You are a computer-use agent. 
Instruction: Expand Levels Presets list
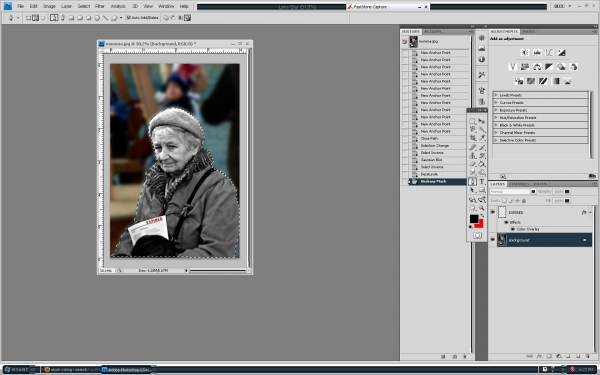[x=496, y=95]
